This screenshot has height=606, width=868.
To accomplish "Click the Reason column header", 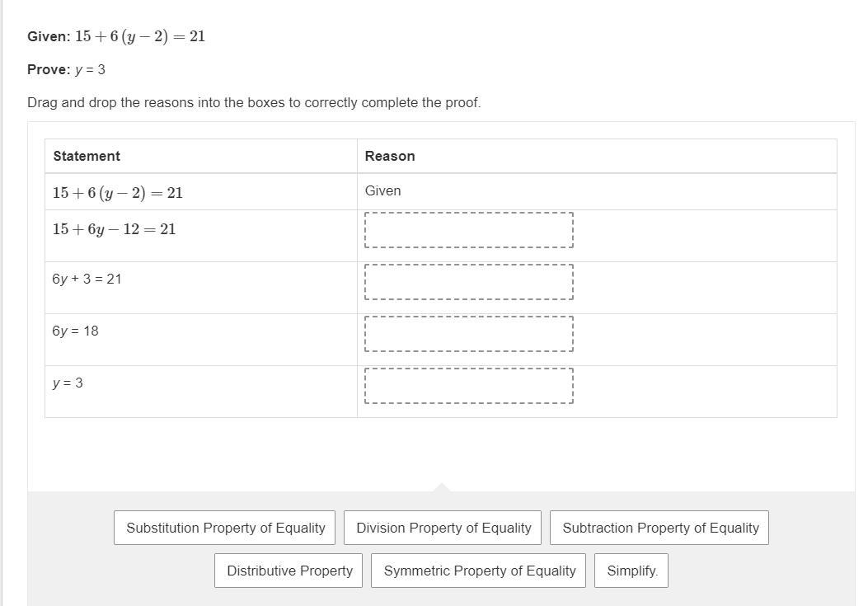I will [x=390, y=156].
